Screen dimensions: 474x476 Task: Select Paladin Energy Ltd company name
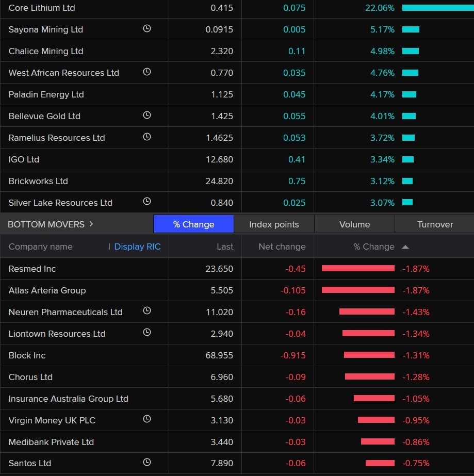pyautogui.click(x=46, y=94)
